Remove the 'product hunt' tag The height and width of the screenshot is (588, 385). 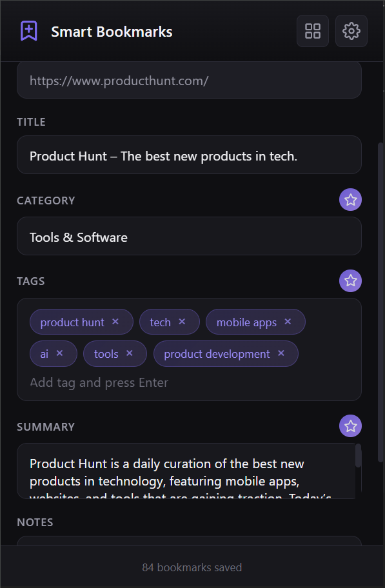115,321
